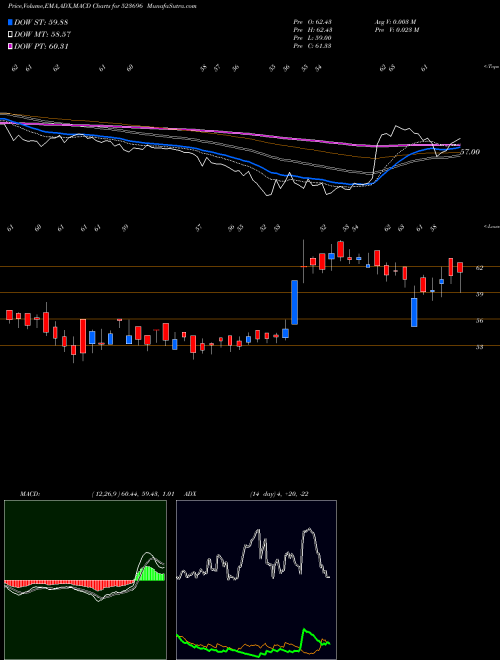Click the white DOW MT legend swatch

tap(11, 35)
